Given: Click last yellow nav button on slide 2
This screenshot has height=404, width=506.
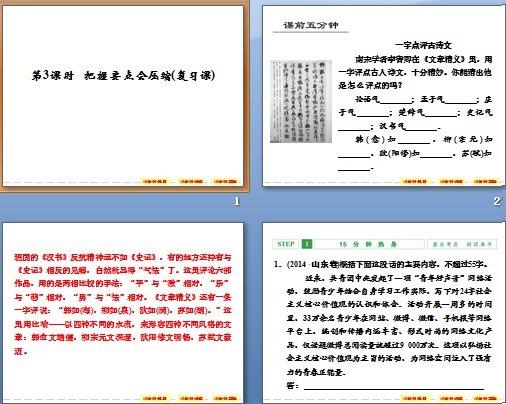Looking at the screenshot, I should tap(485, 182).
